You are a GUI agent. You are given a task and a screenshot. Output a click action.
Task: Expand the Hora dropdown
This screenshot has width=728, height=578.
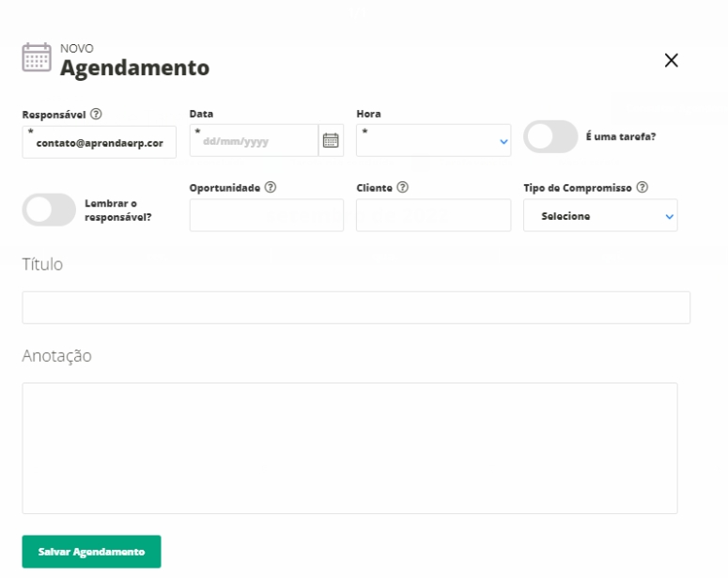[434, 141]
